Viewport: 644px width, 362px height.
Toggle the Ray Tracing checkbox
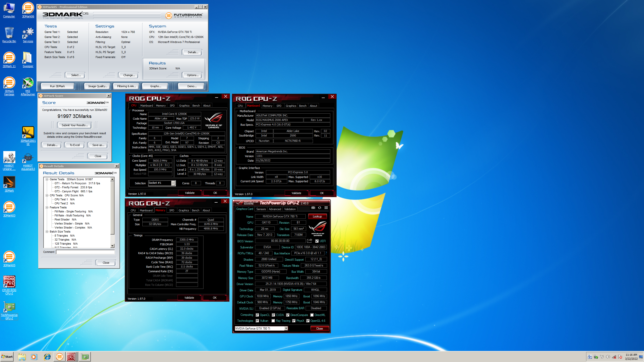pyautogui.click(x=273, y=321)
